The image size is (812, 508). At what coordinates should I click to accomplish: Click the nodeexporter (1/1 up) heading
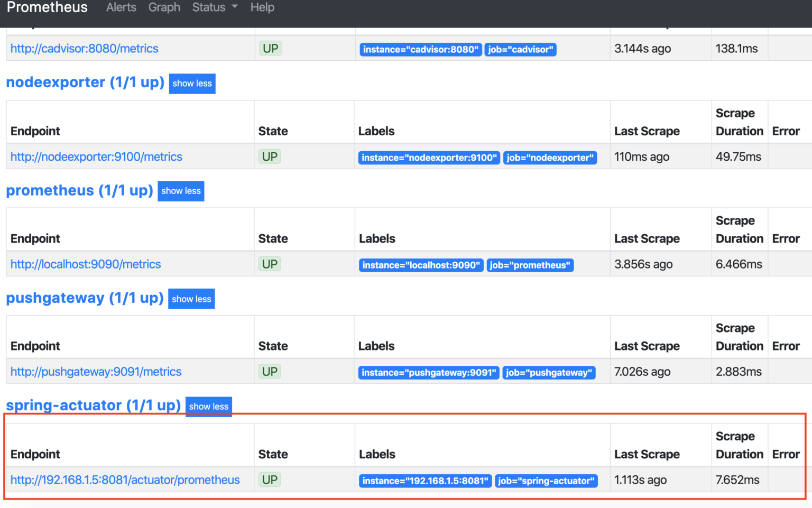click(x=85, y=82)
